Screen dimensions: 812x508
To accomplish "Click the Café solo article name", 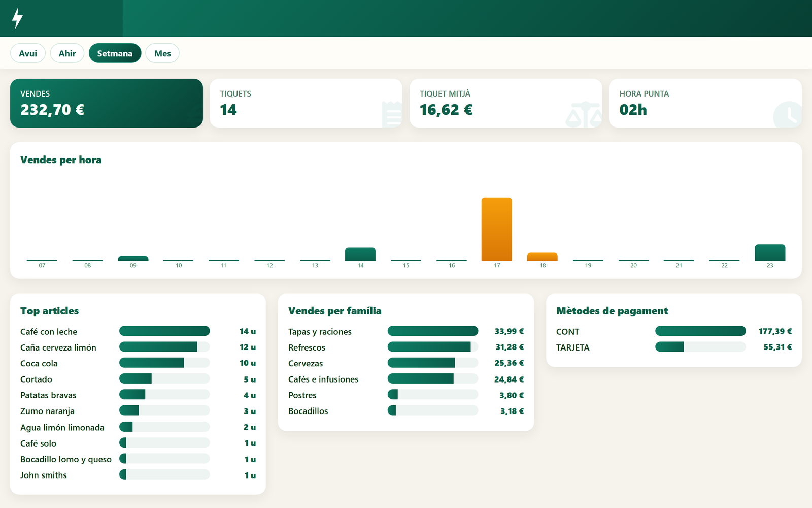I will [x=38, y=443].
